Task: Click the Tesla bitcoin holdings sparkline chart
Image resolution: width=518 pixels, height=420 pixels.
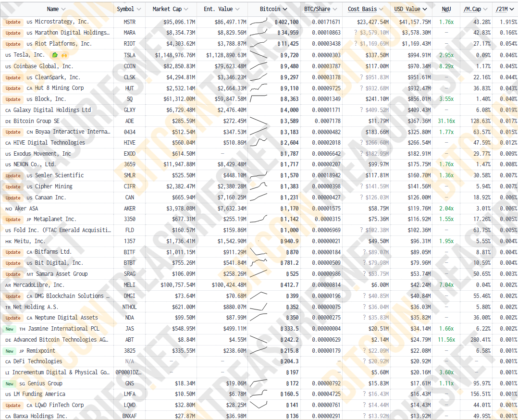Action: click(259, 55)
